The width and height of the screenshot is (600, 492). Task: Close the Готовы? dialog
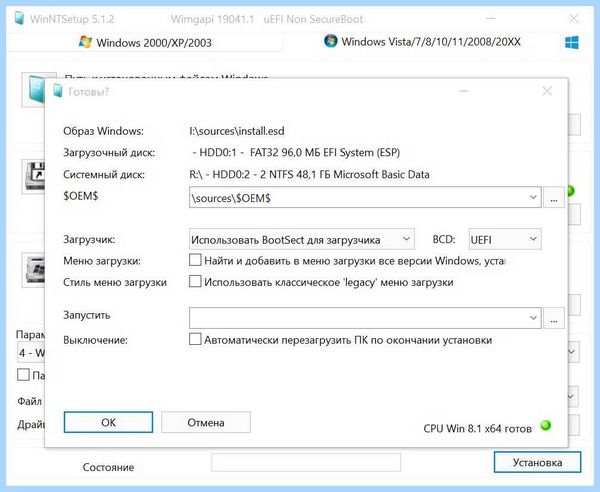(x=547, y=91)
